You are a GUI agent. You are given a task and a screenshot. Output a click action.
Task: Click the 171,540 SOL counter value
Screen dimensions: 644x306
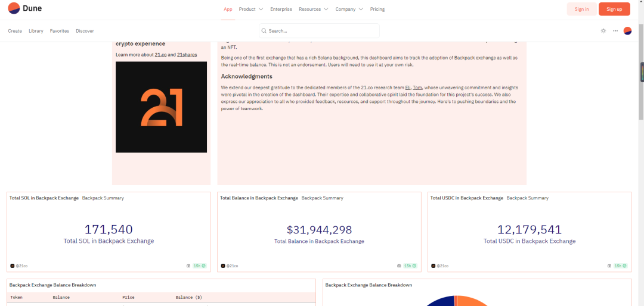pos(109,230)
